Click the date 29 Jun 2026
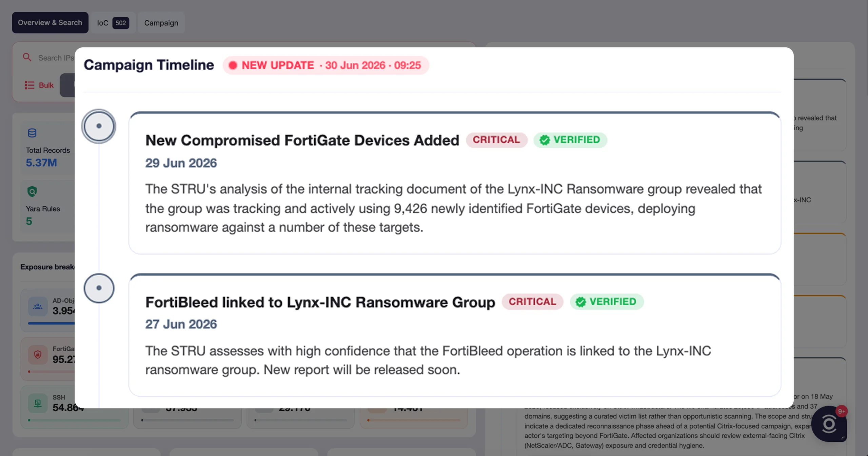Viewport: 868px width, 456px height. point(181,163)
